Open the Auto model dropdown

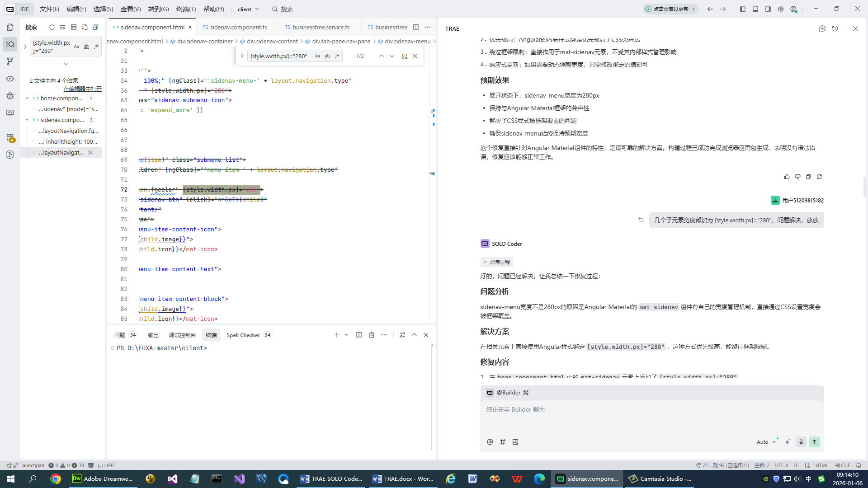766,442
